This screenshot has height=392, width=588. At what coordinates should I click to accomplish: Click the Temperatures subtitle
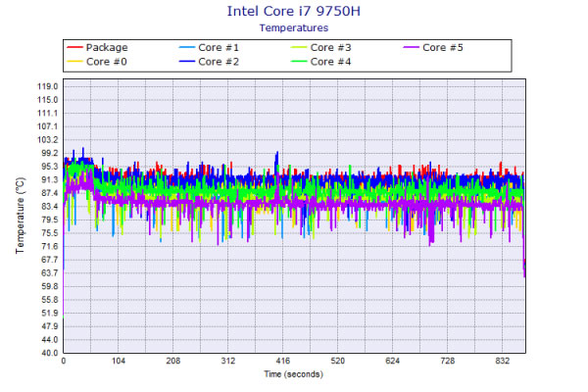[x=294, y=28]
